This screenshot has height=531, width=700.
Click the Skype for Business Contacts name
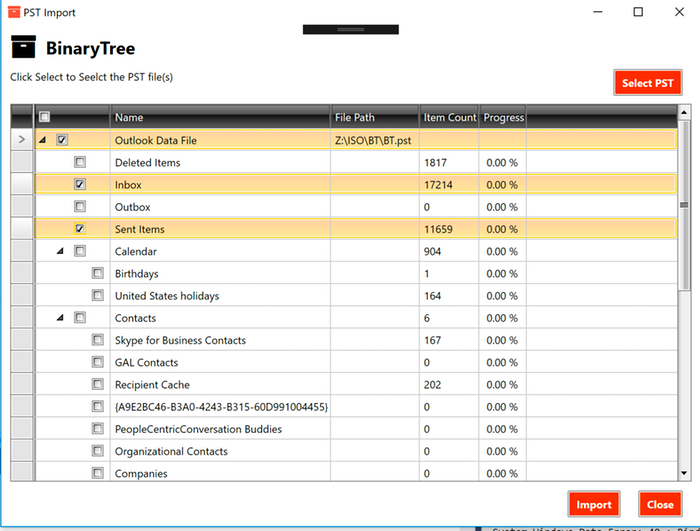click(180, 340)
